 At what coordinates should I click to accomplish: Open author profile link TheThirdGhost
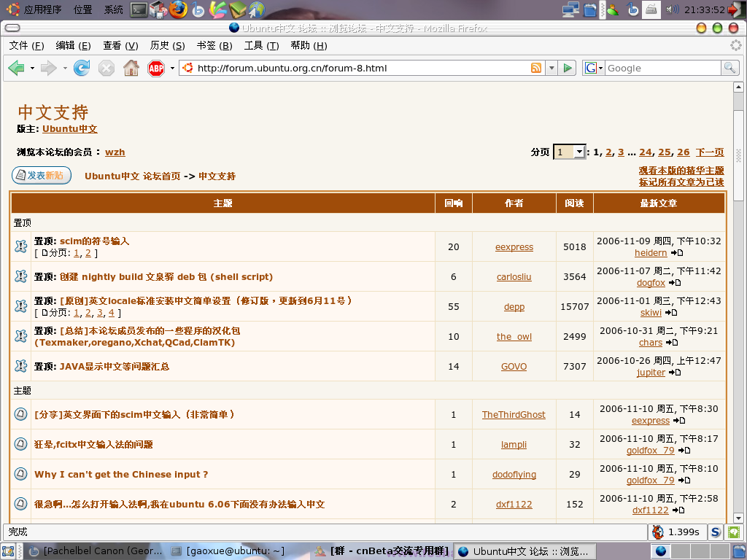click(x=514, y=415)
